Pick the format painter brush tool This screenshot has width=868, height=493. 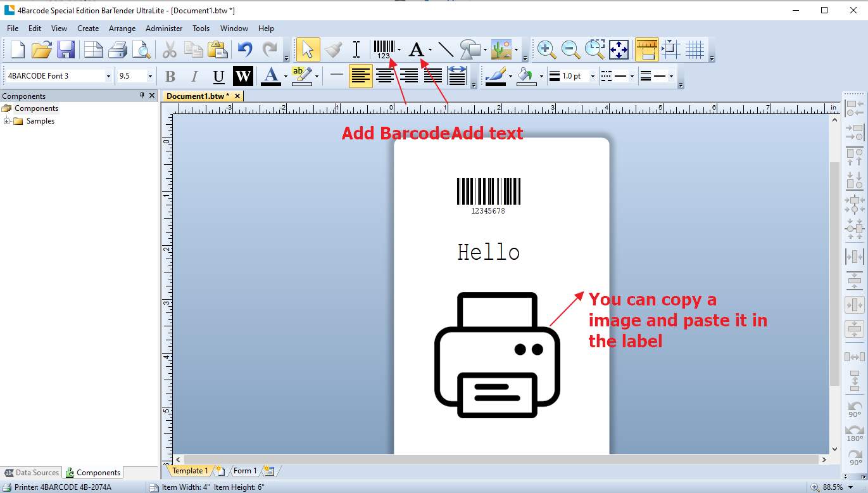[333, 50]
